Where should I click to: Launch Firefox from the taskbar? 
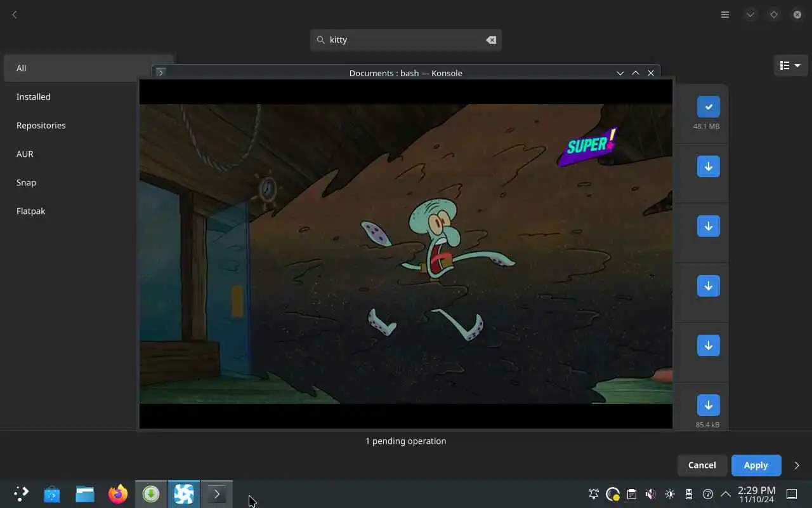pyautogui.click(x=118, y=493)
